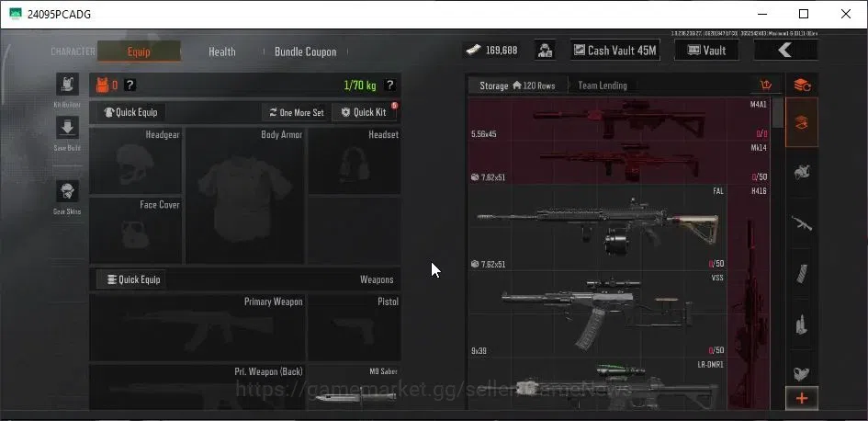Click the 169,688 cash balance

click(x=502, y=51)
